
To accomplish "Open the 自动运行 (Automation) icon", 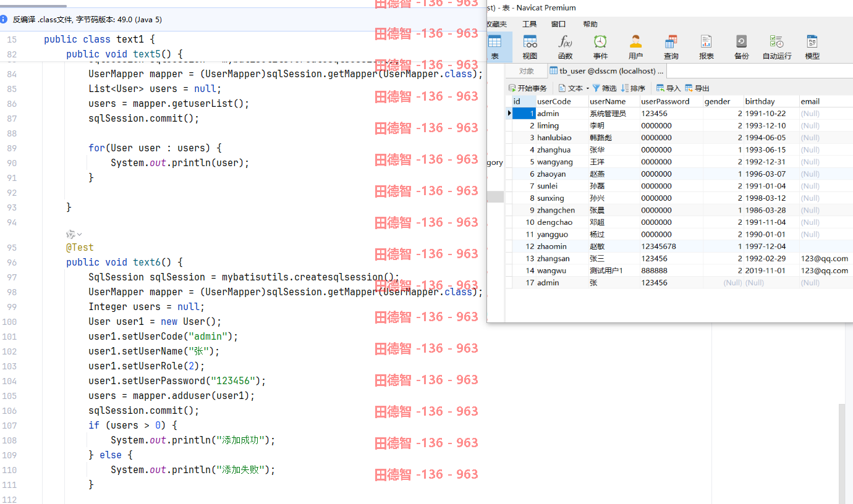I will [776, 47].
